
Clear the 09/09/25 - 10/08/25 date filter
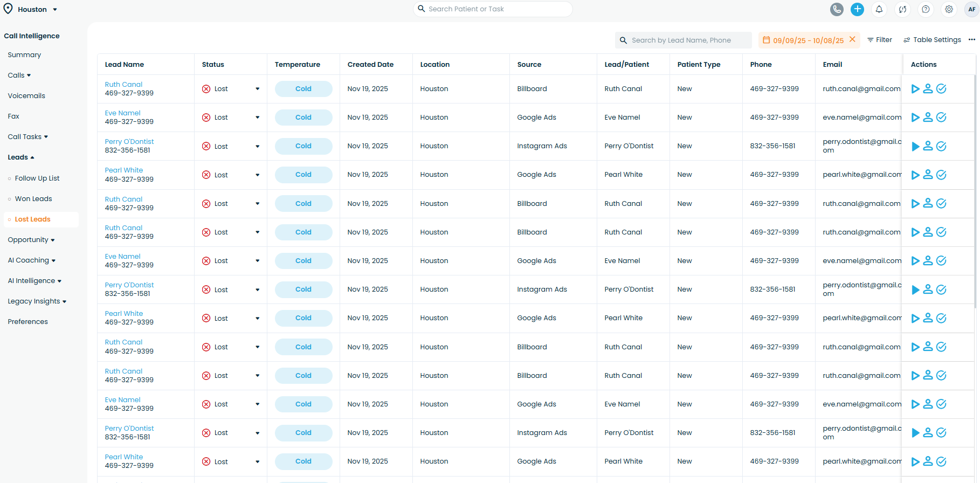(x=852, y=39)
